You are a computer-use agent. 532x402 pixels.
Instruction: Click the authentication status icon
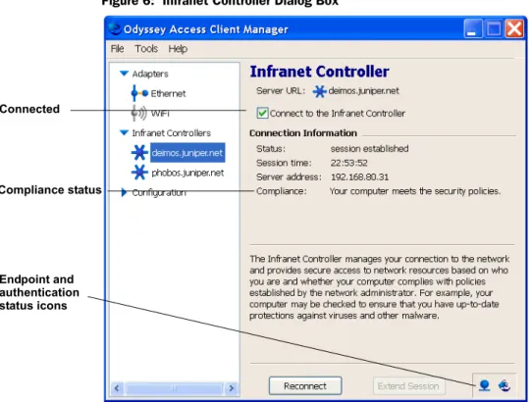(x=505, y=385)
